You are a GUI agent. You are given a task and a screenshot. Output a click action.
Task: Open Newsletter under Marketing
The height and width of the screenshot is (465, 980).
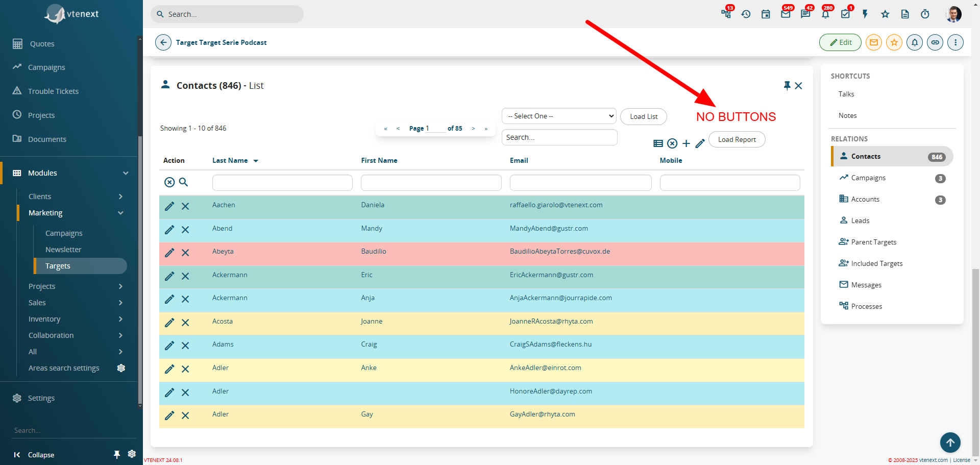tap(63, 250)
